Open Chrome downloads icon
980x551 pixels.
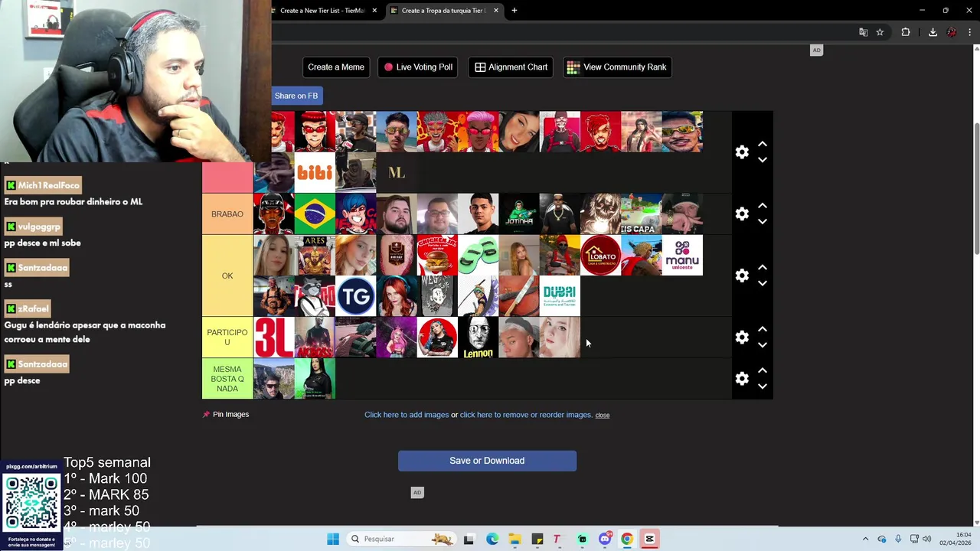[x=933, y=32]
